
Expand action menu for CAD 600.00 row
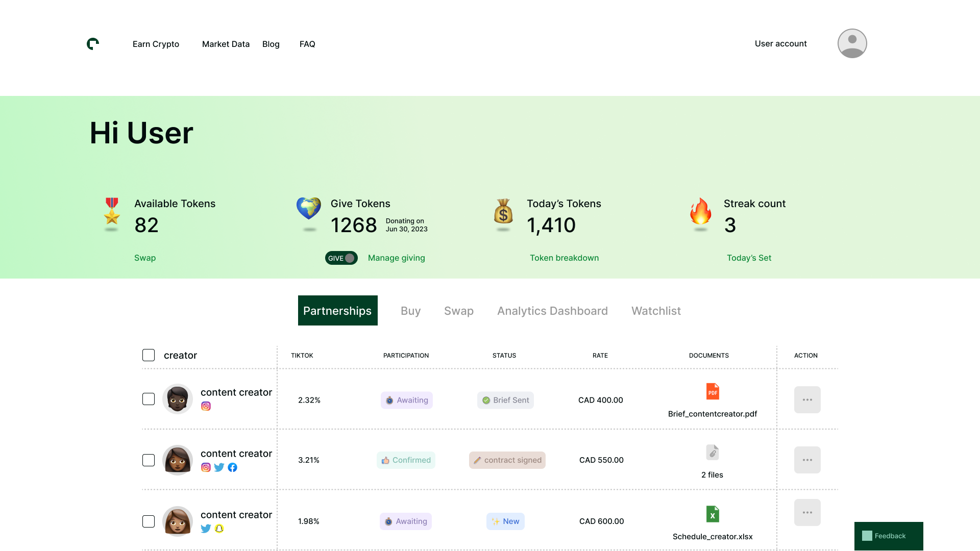pos(807,512)
